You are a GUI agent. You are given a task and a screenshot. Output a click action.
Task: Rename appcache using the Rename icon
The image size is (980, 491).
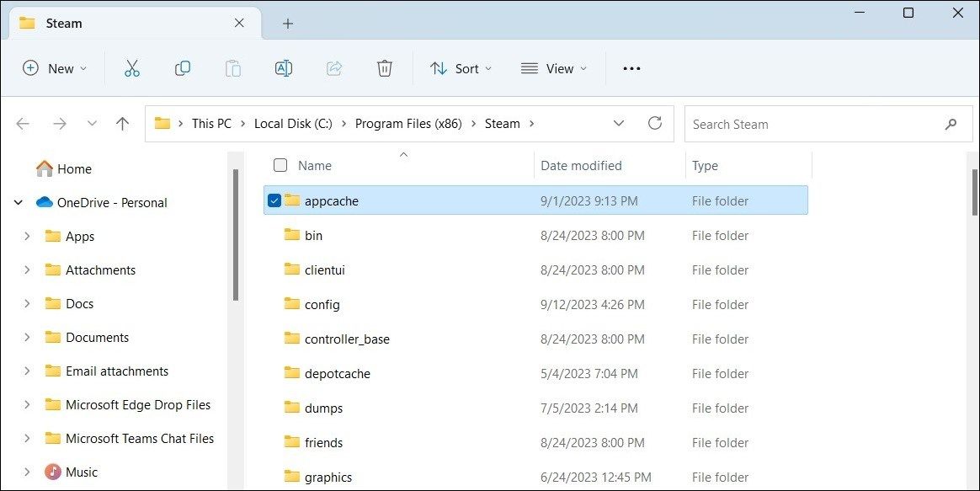284,68
